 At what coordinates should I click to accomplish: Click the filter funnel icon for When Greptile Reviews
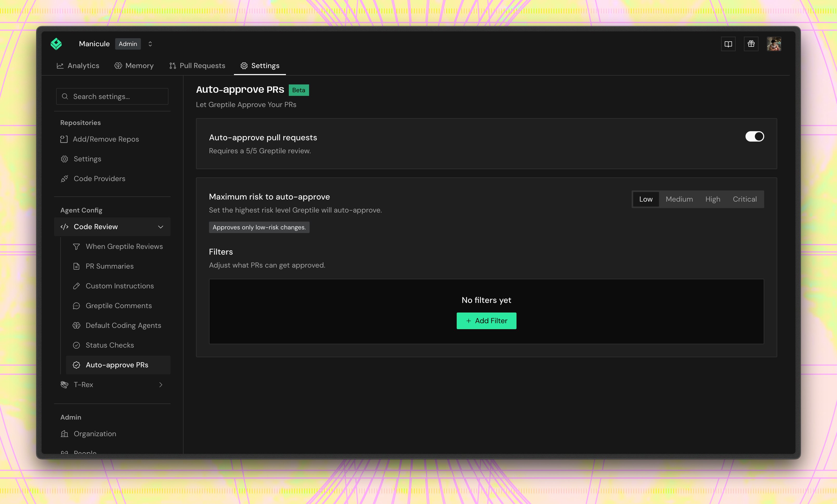click(76, 247)
